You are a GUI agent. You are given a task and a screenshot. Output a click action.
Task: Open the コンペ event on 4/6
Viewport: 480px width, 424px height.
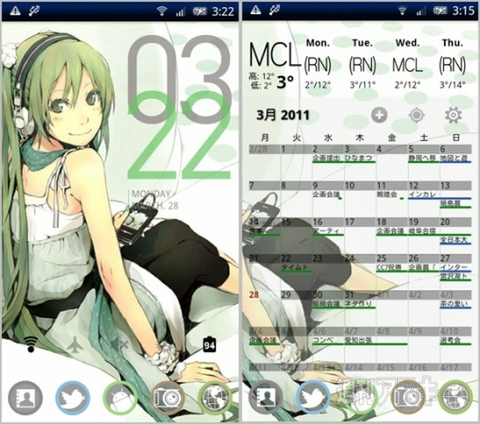tap(327, 340)
